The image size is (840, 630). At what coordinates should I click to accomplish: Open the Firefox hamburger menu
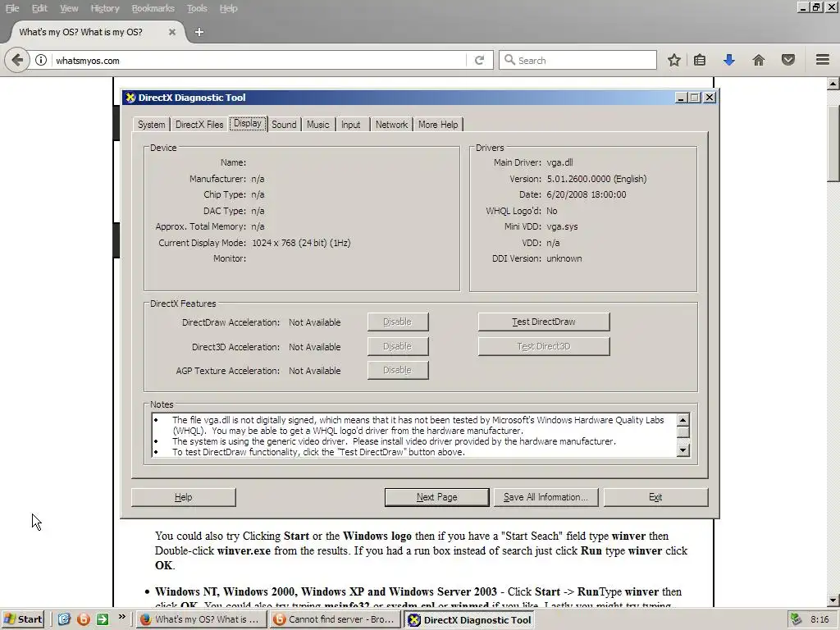pyautogui.click(x=823, y=59)
